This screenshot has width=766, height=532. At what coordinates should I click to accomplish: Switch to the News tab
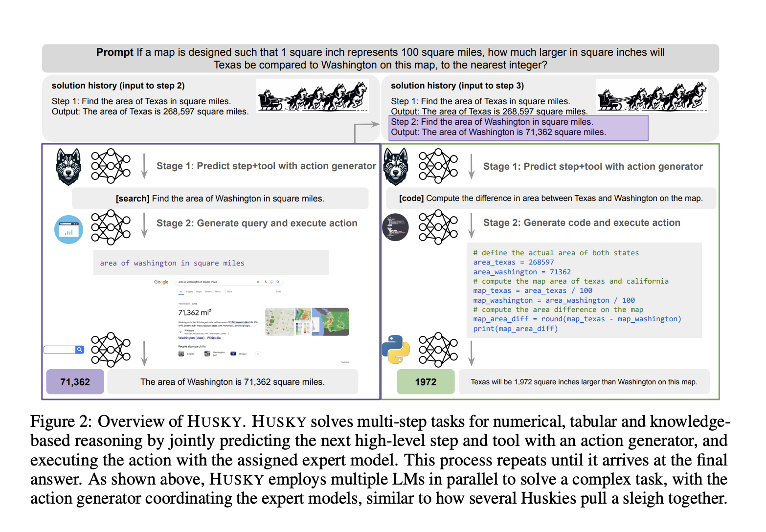pos(218,291)
